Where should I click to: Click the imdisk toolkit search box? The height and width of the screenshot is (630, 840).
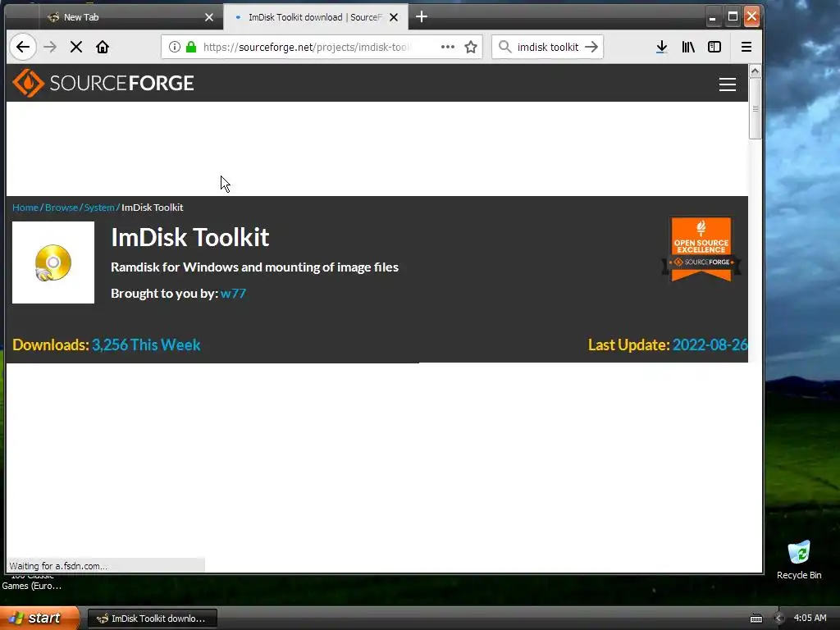(x=547, y=47)
